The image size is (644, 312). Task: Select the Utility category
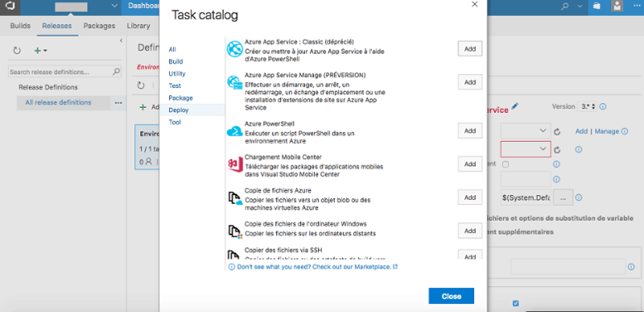177,73
